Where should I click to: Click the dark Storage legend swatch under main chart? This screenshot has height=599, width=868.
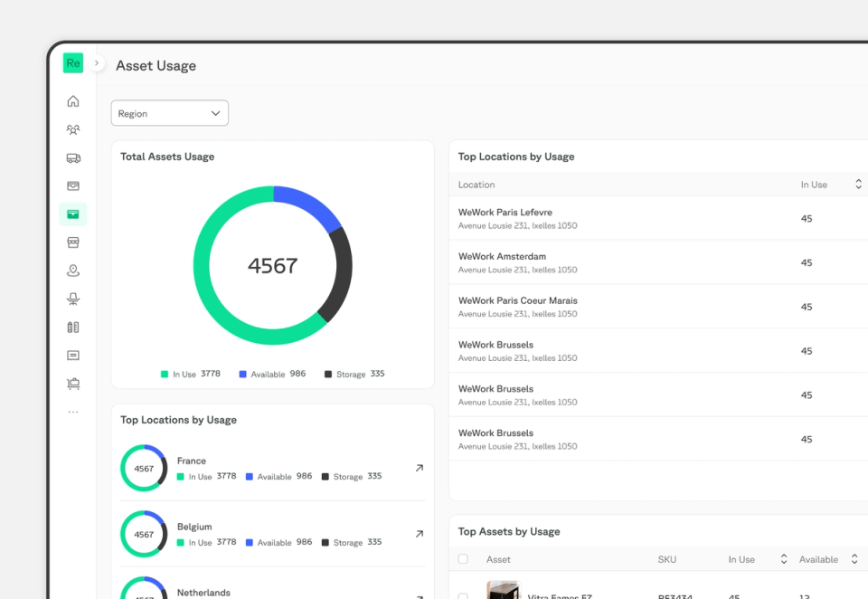327,375
